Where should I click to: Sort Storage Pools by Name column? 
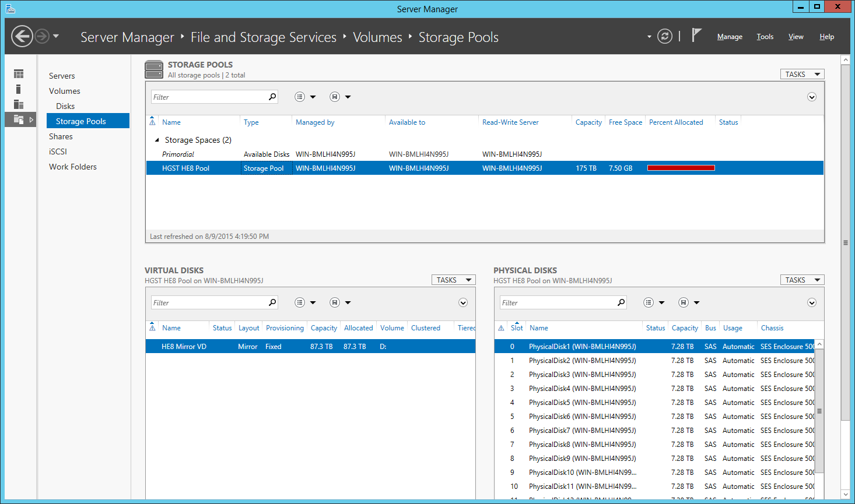(x=171, y=122)
